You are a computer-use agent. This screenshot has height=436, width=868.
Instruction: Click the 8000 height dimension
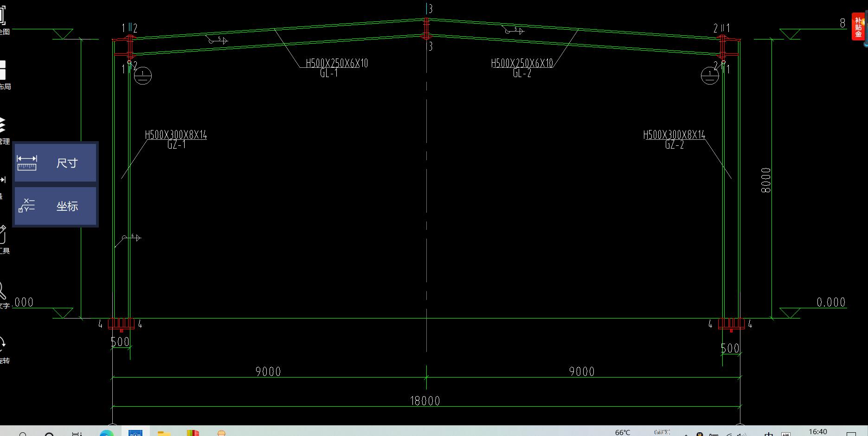[766, 180]
